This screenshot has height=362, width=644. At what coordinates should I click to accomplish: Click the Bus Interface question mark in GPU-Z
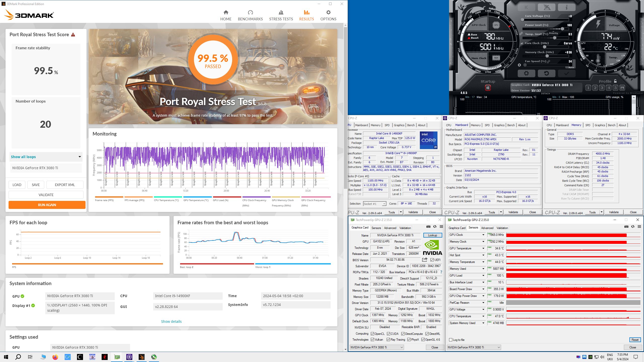coord(441,272)
